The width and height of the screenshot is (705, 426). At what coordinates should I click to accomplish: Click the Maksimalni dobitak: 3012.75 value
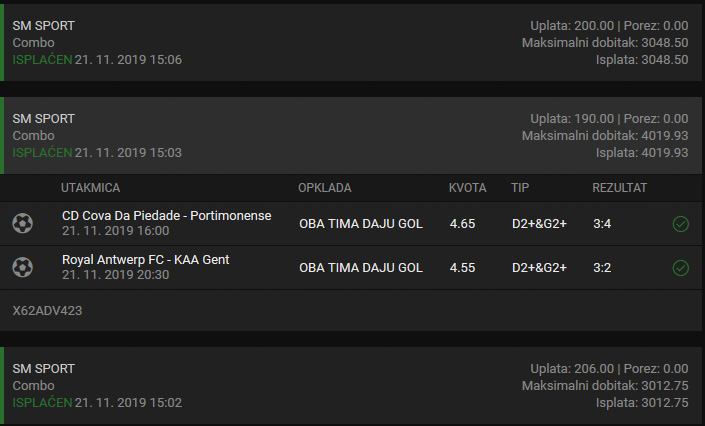[x=605, y=386]
